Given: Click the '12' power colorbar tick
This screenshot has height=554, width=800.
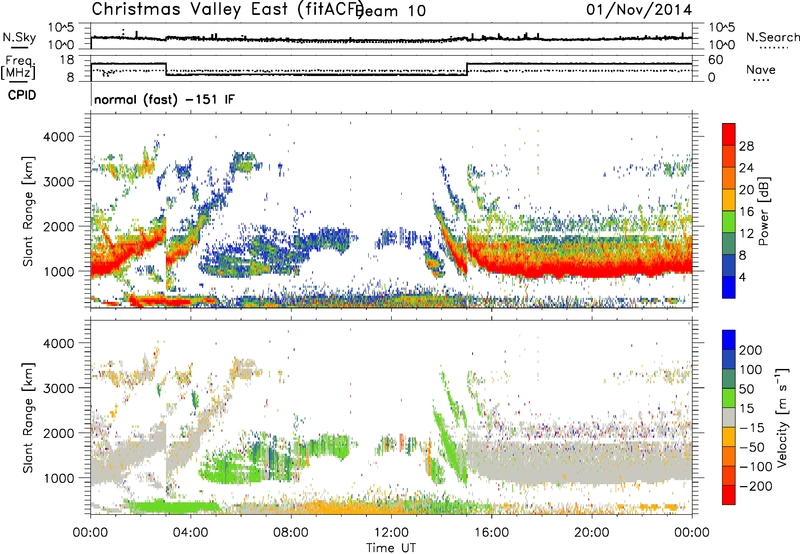Looking at the screenshot, I should (x=746, y=234).
